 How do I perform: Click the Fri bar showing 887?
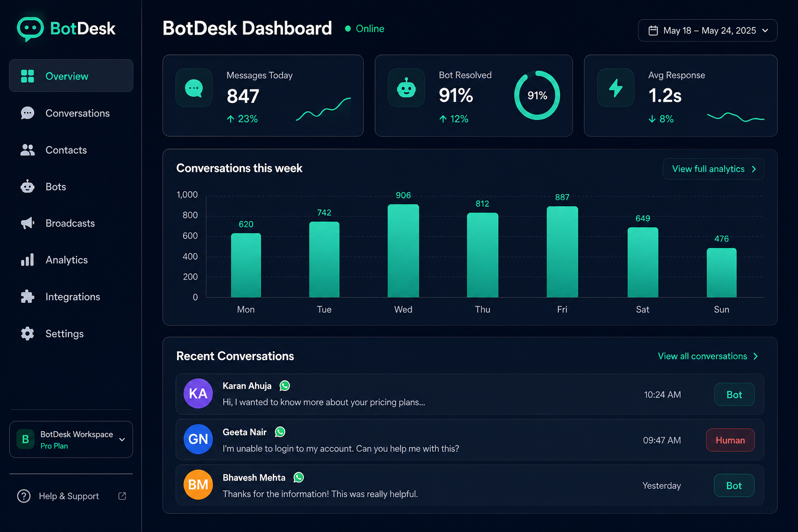[562, 252]
